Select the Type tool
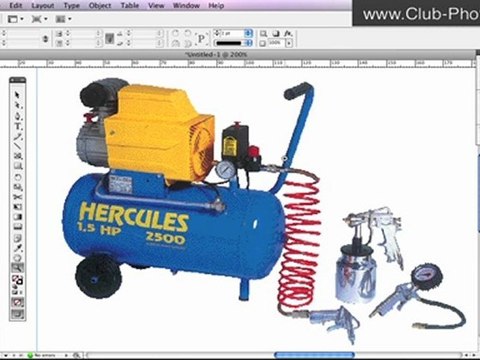 pyautogui.click(x=17, y=127)
